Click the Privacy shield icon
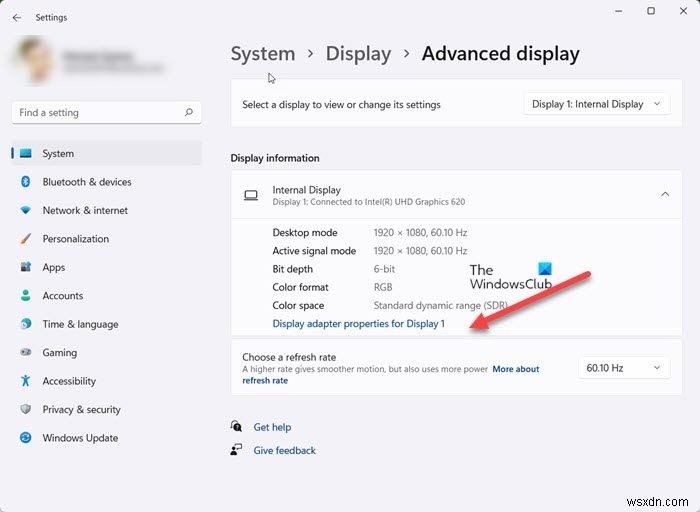This screenshot has width=700, height=512. 25,409
